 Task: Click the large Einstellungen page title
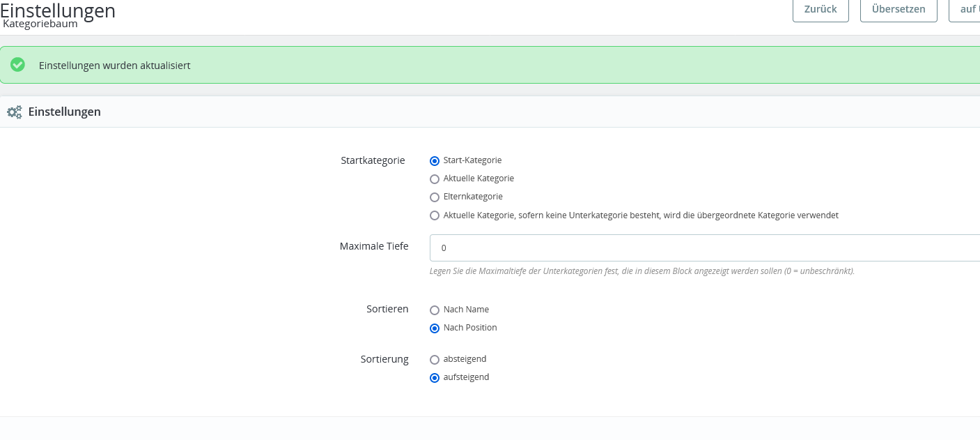(x=58, y=10)
